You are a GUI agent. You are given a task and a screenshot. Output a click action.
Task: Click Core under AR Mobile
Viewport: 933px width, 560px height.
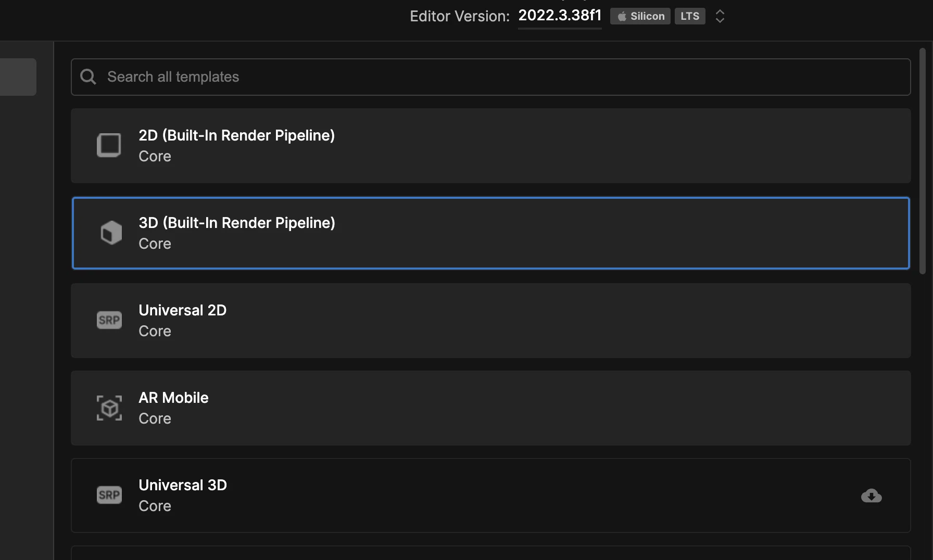tap(155, 418)
